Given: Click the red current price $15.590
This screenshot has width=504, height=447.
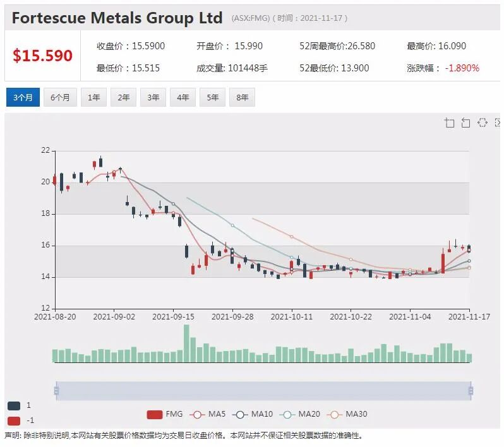Looking at the screenshot, I should coord(42,56).
